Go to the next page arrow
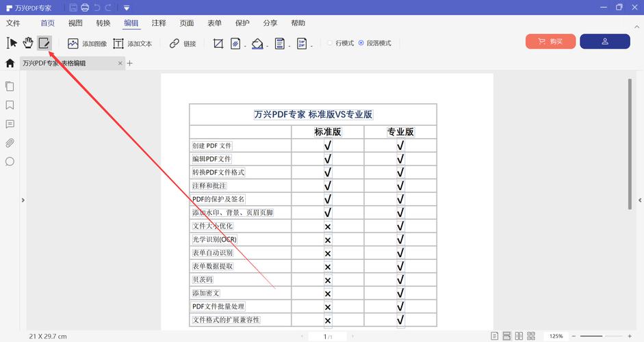This screenshot has width=644, height=342. (x=352, y=337)
